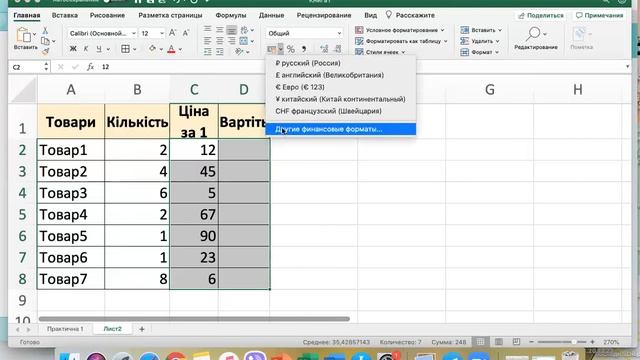The image size is (640, 360).
Task: Decrease font size with smaller A icon
Action: pyautogui.click(x=186, y=33)
